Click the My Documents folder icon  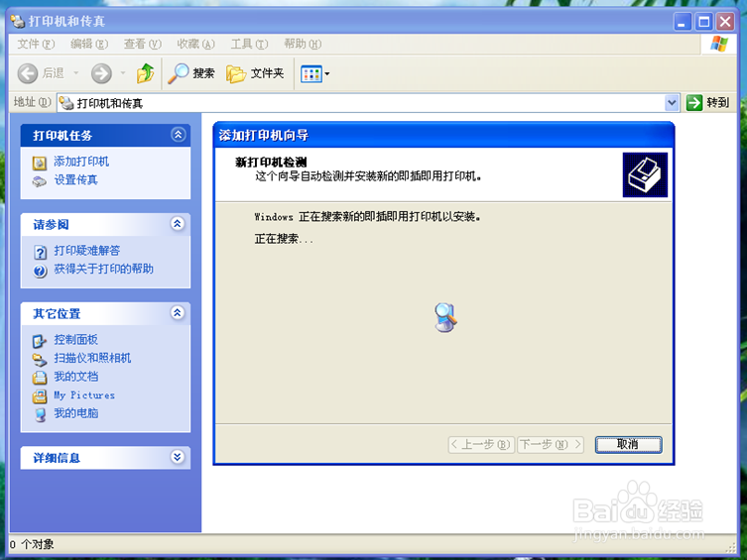(x=40, y=378)
